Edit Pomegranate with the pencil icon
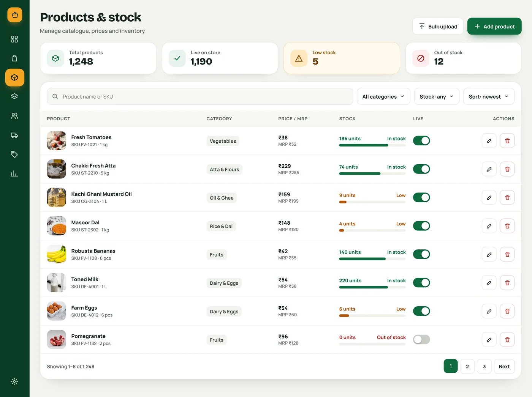The image size is (532, 397). [x=489, y=340]
